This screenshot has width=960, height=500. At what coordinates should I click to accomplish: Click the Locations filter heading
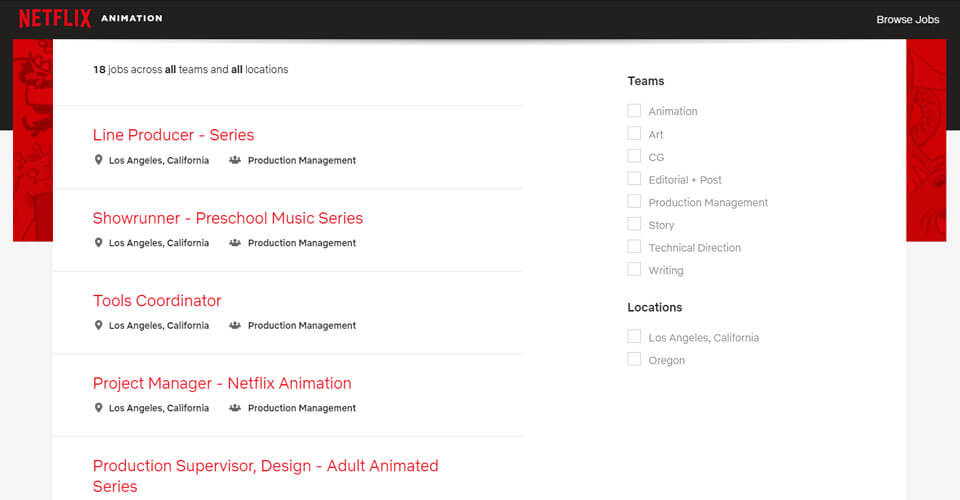click(654, 307)
